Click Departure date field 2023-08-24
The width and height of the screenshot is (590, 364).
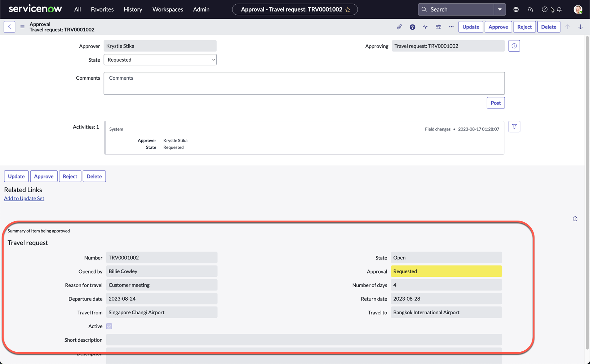click(162, 299)
